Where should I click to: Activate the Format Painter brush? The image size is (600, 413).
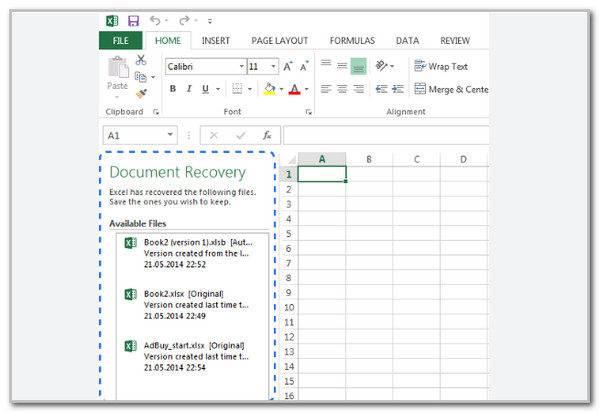coord(142,93)
